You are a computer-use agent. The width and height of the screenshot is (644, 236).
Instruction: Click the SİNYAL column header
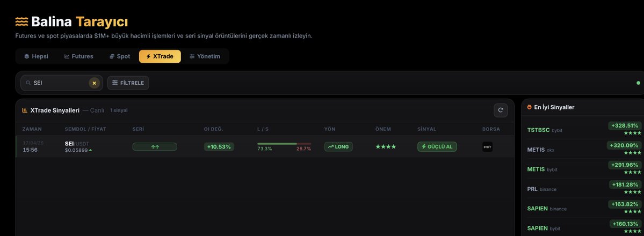tap(426, 129)
